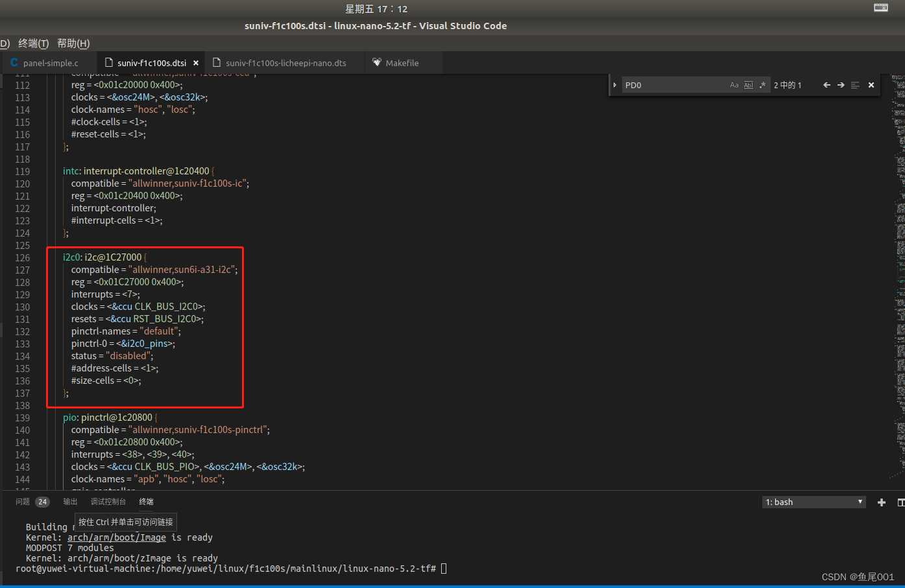Screen dimensions: 905x588
Task: Click the "2 中的 1" match count
Action: [788, 85]
